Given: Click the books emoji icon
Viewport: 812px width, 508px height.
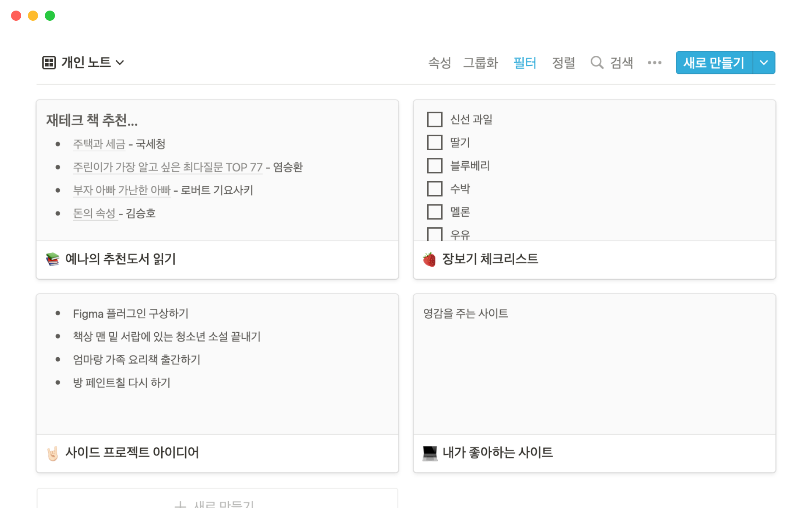Looking at the screenshot, I should (52, 259).
